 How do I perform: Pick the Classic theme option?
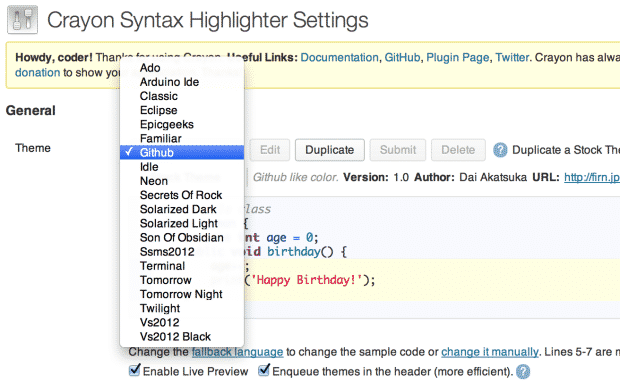[x=182, y=96]
